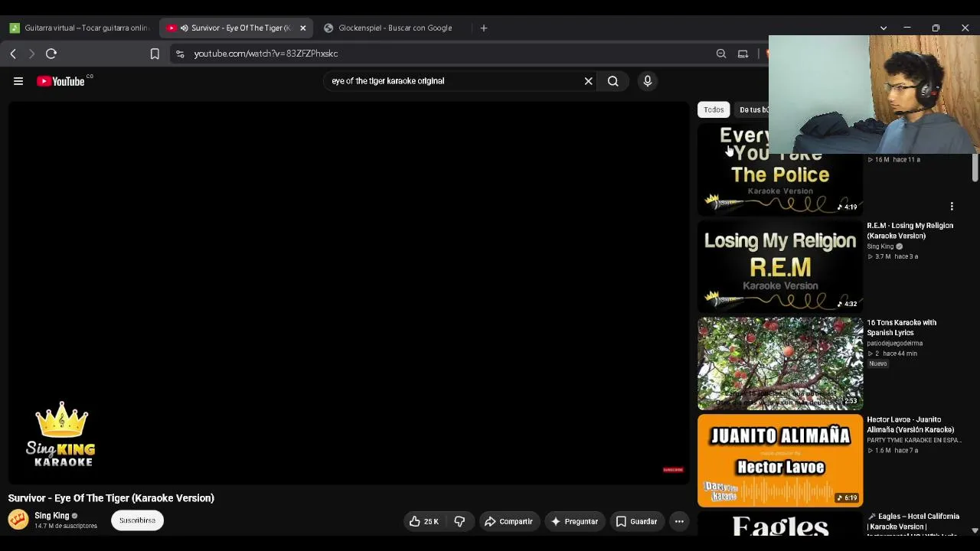The image size is (980, 551).
Task: Open the 16 Tons Karaoke with Spanish Lyrics title
Action: [901, 328]
